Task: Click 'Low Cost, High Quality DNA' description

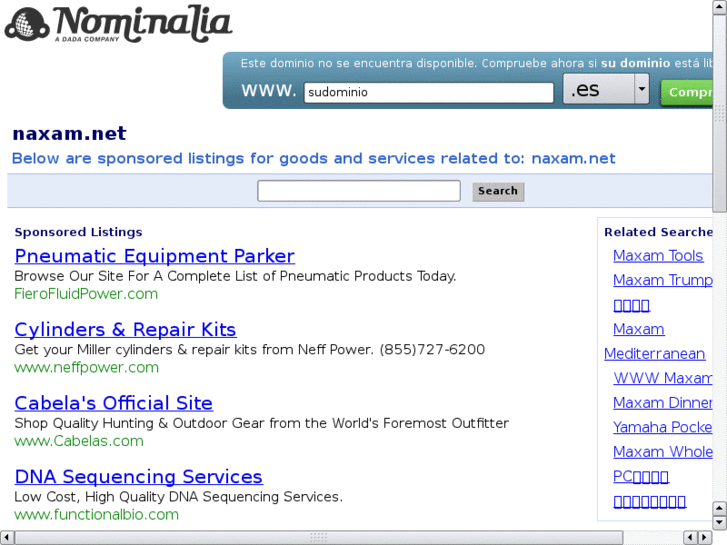Action: [179, 497]
